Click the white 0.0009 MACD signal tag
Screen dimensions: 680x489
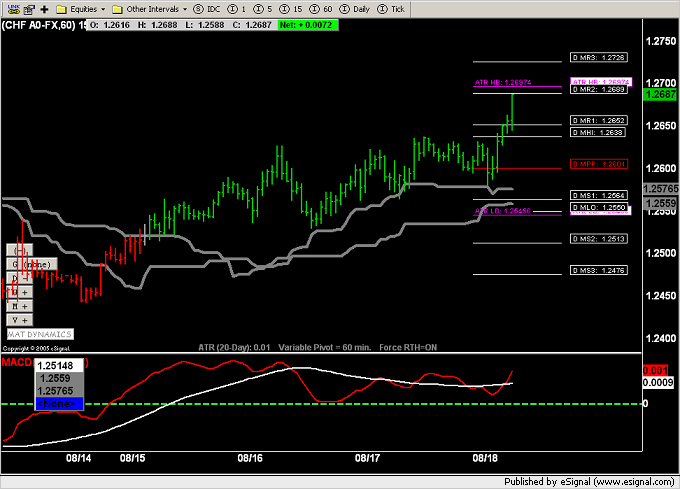658,382
